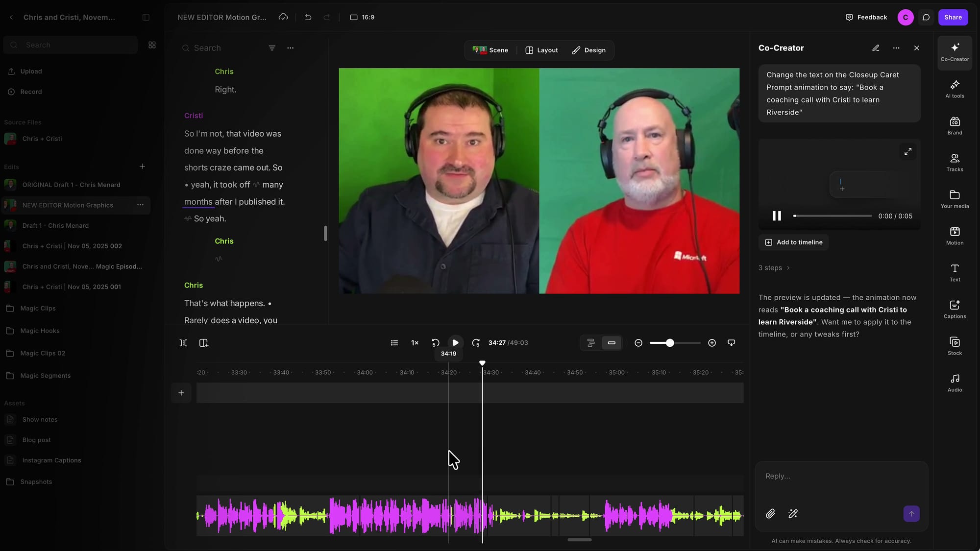
Task: Send the reply with the arrow button
Action: tap(911, 514)
